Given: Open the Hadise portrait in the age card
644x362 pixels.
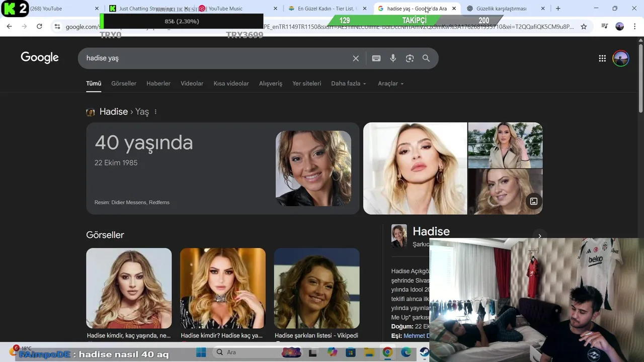Looking at the screenshot, I should tap(313, 168).
